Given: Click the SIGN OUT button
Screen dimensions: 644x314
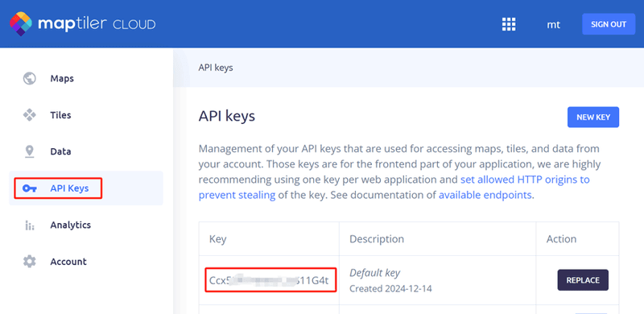Looking at the screenshot, I should (x=609, y=24).
